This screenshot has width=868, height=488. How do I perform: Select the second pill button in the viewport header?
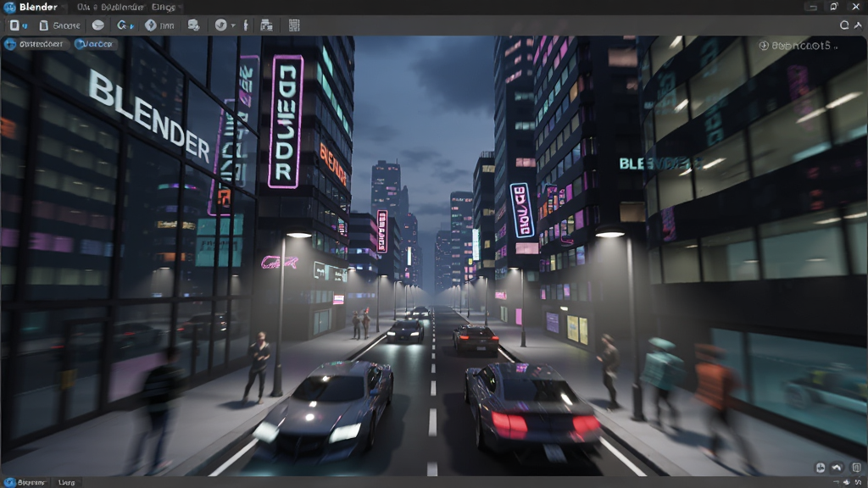tap(95, 44)
